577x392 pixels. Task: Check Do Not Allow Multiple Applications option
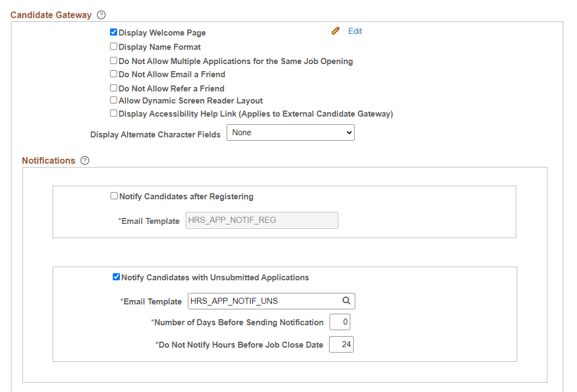(x=113, y=60)
